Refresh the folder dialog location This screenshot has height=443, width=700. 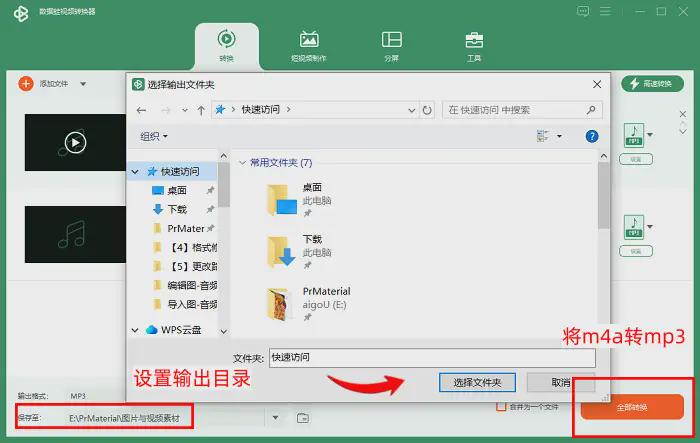click(x=427, y=110)
